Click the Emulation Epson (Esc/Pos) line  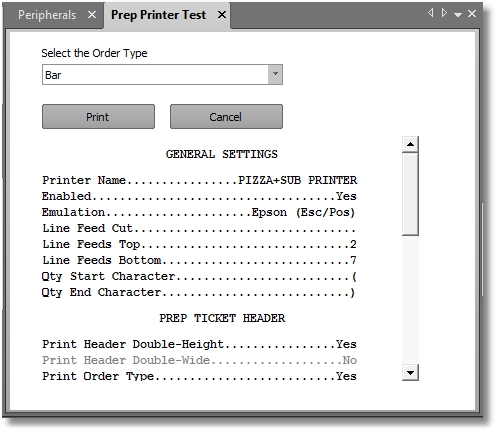coord(199,212)
